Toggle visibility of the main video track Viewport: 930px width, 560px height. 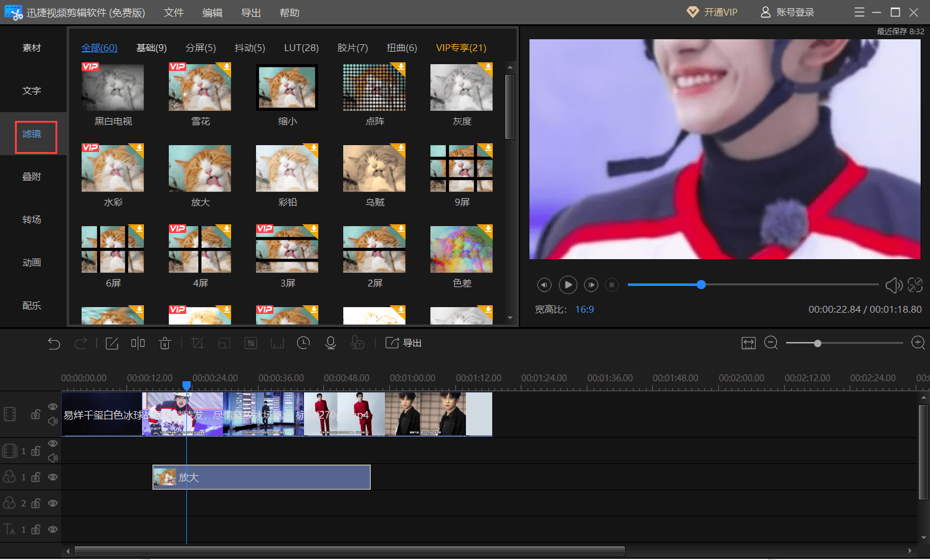[53, 407]
